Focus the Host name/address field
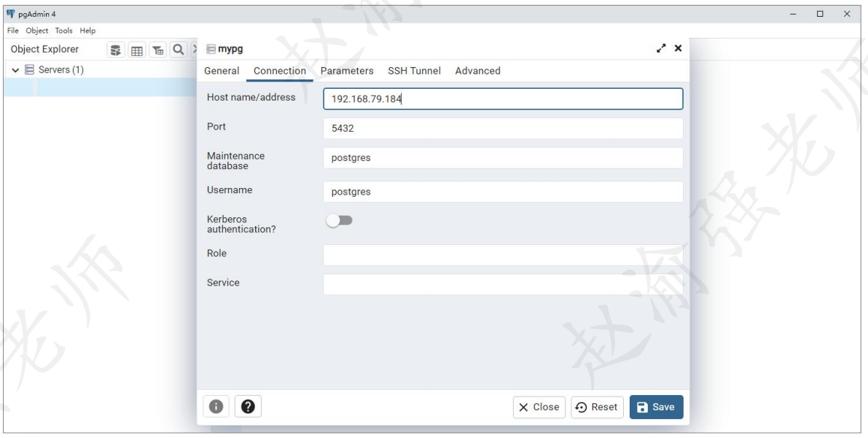The width and height of the screenshot is (868, 438). pyautogui.click(x=503, y=99)
